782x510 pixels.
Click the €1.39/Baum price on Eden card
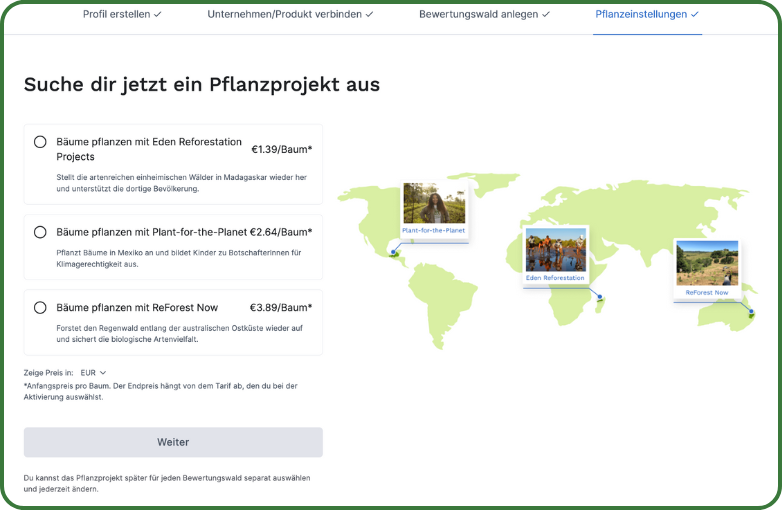(x=281, y=149)
